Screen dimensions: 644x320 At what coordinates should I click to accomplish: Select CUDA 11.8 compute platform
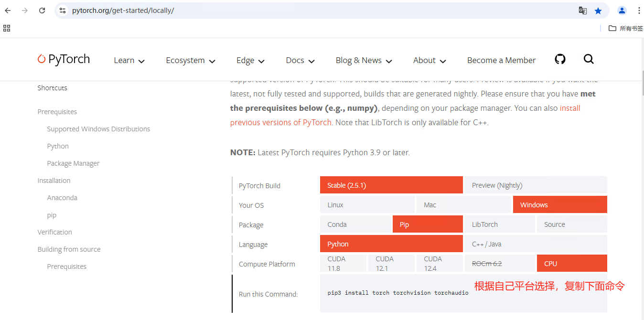pyautogui.click(x=343, y=263)
